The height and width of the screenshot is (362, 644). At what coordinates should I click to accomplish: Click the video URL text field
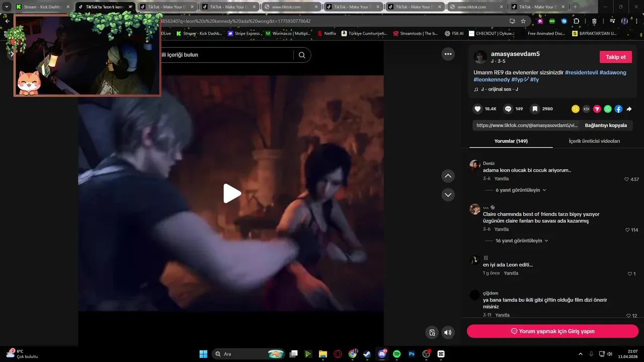click(527, 125)
